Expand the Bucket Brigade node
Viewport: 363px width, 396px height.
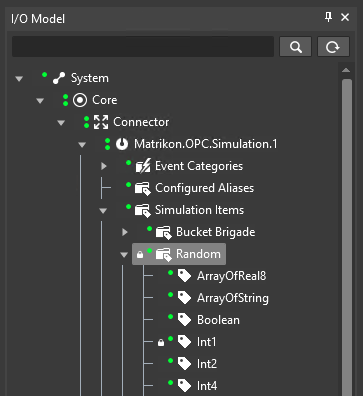click(x=125, y=232)
